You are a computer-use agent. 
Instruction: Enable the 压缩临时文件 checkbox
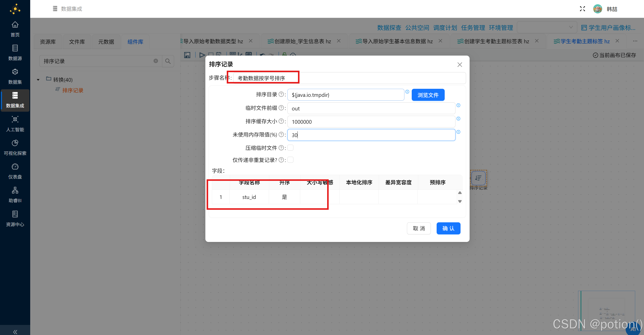290,148
